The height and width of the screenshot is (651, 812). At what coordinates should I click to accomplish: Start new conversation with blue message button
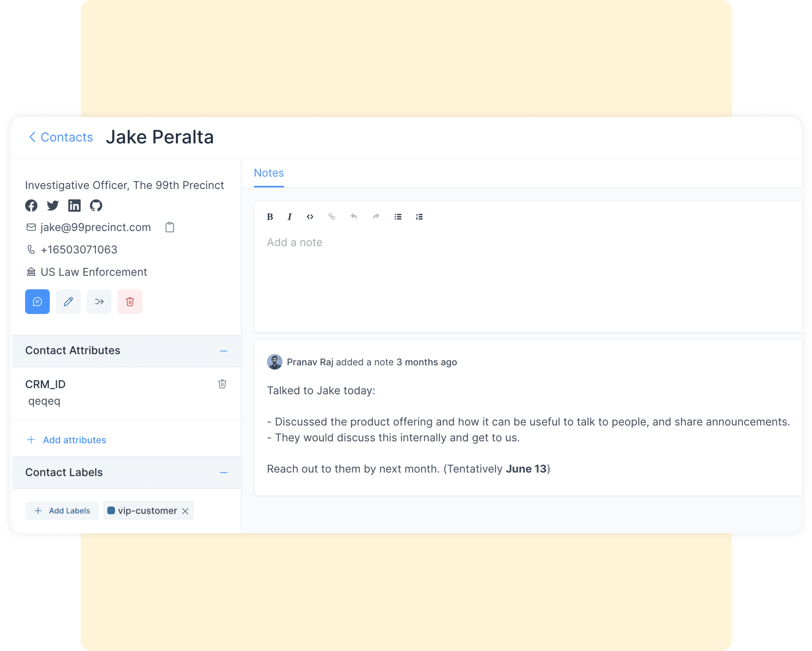point(37,301)
